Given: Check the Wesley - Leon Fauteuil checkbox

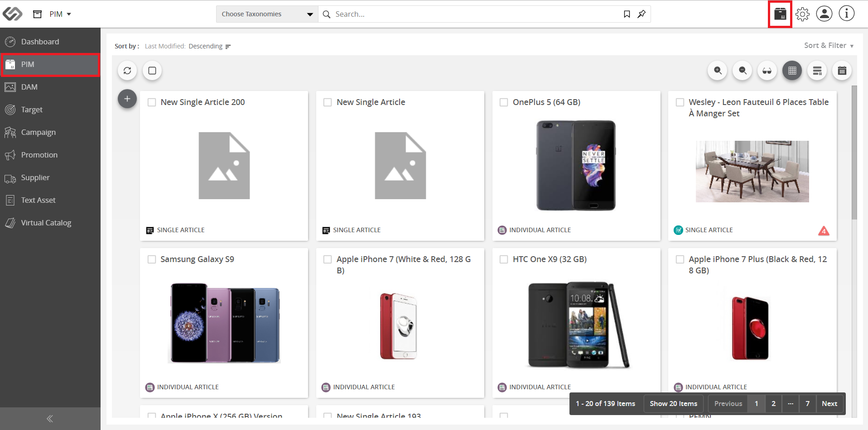Looking at the screenshot, I should [680, 102].
